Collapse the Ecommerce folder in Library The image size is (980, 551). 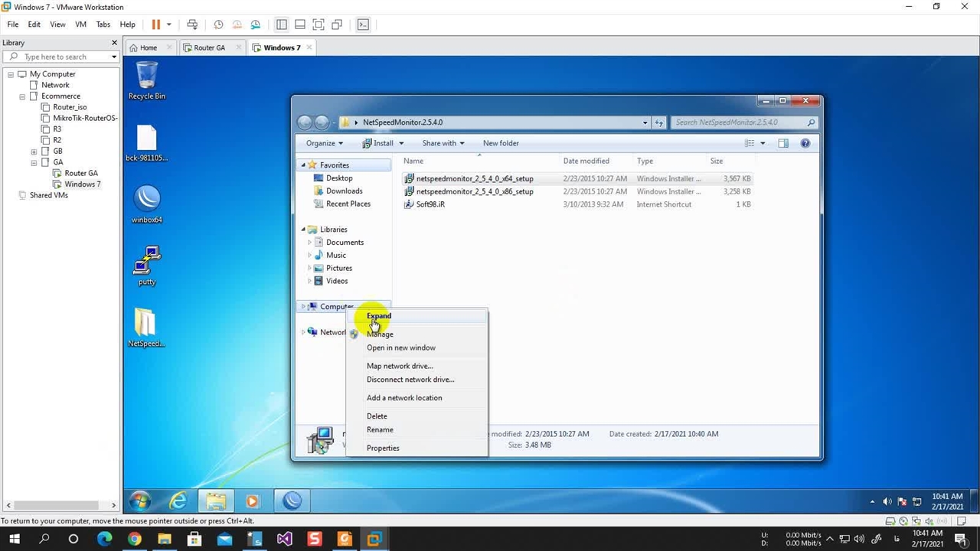(23, 96)
